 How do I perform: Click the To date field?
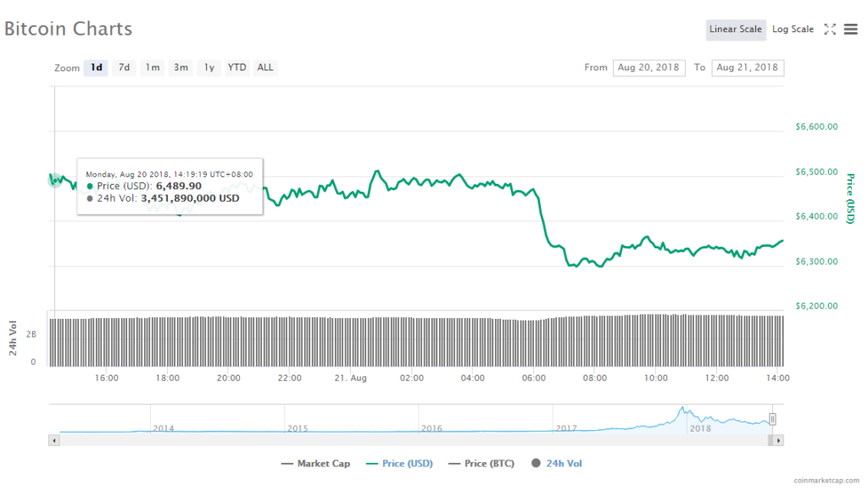tap(748, 68)
